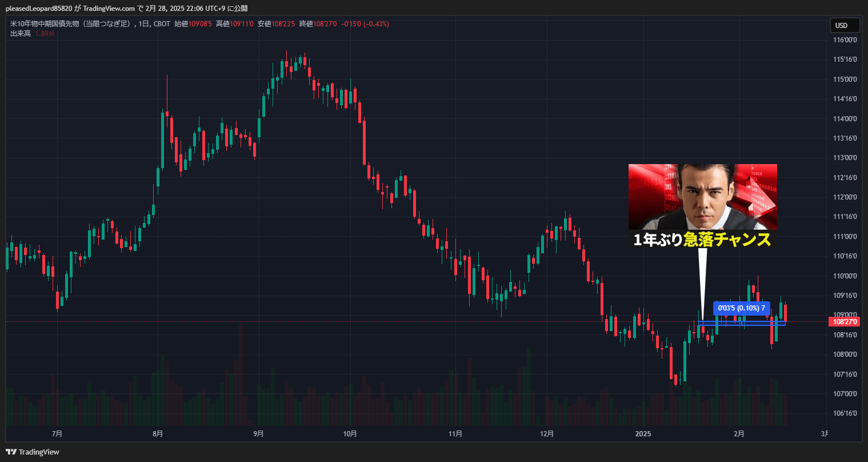The height and width of the screenshot is (462, 868).
Task: Click the 出来高 volume indicator label
Action: [x=21, y=34]
